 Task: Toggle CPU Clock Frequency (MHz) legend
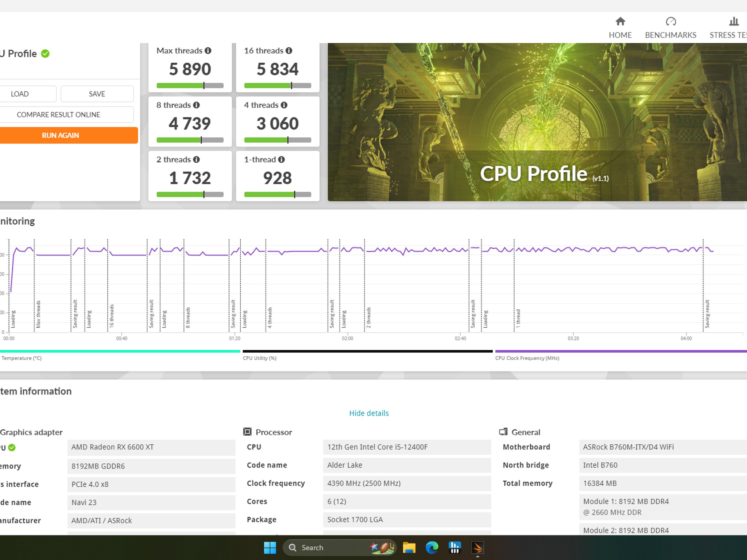tap(527, 358)
